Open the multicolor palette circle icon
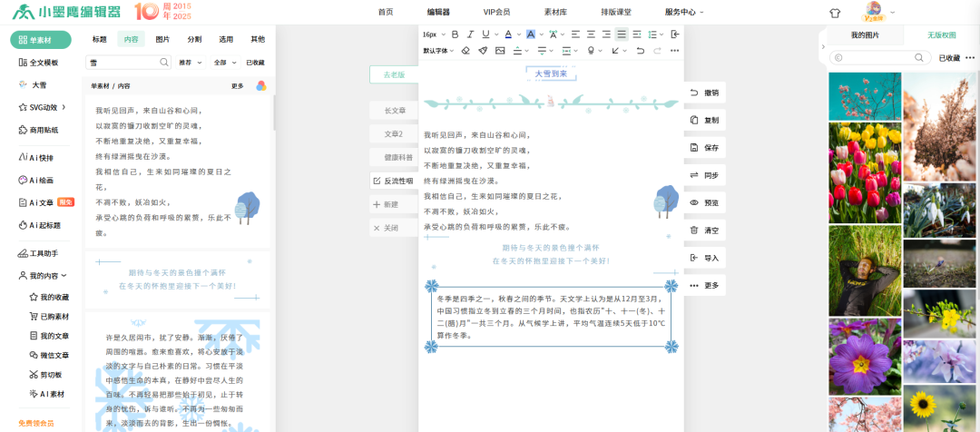The width and height of the screenshot is (980, 432). [261, 86]
